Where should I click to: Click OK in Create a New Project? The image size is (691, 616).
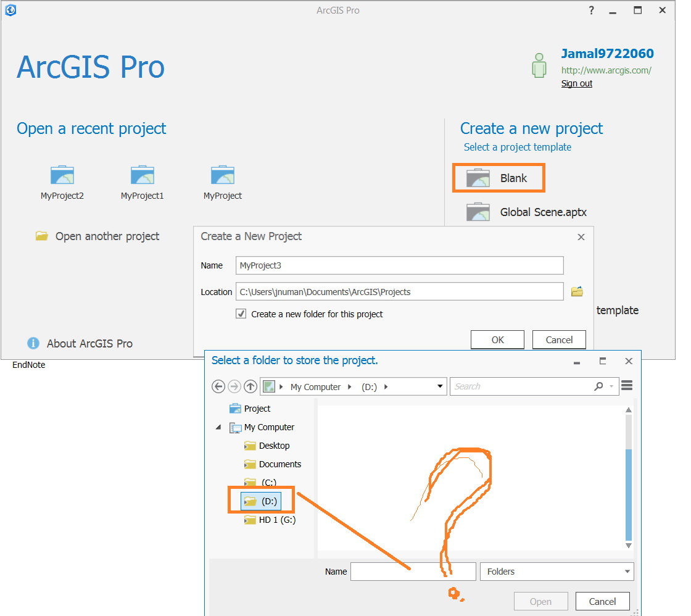pos(497,339)
